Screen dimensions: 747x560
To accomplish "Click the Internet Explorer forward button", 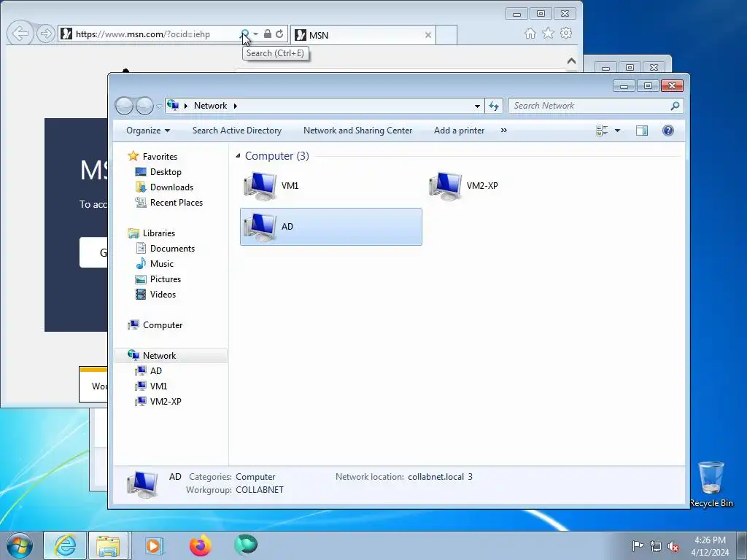I will [45, 34].
